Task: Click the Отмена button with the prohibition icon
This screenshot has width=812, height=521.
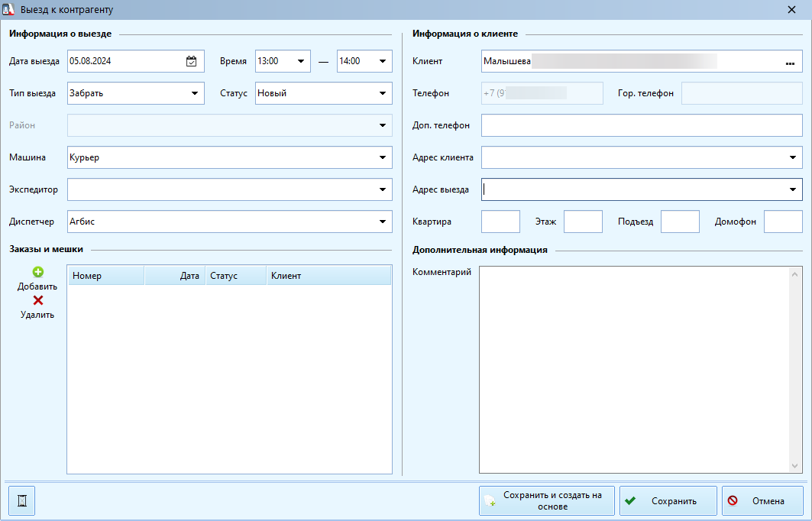Action: pyautogui.click(x=762, y=501)
